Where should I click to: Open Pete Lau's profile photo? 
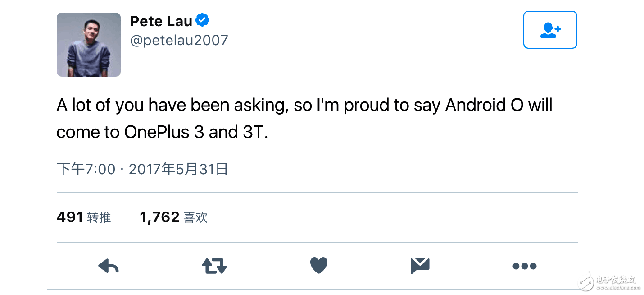pos(89,45)
